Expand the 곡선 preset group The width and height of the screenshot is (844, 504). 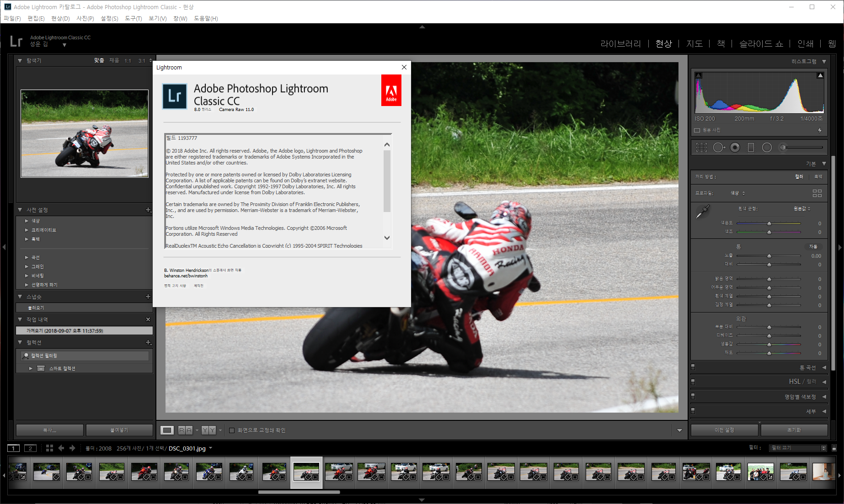pos(27,257)
